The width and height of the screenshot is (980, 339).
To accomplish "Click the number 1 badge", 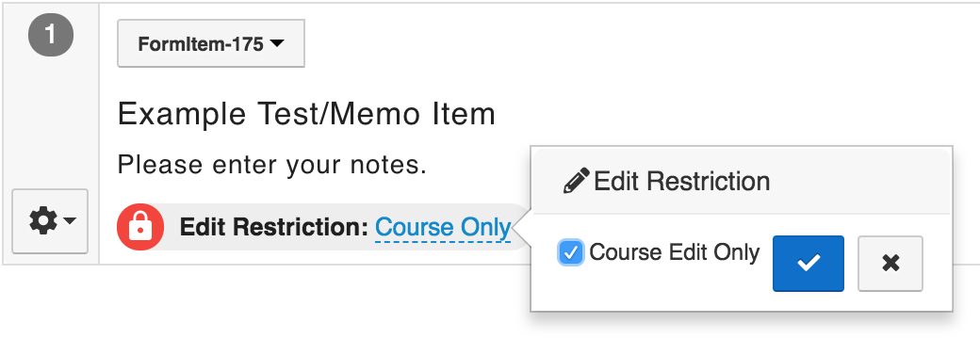I will click(x=51, y=35).
